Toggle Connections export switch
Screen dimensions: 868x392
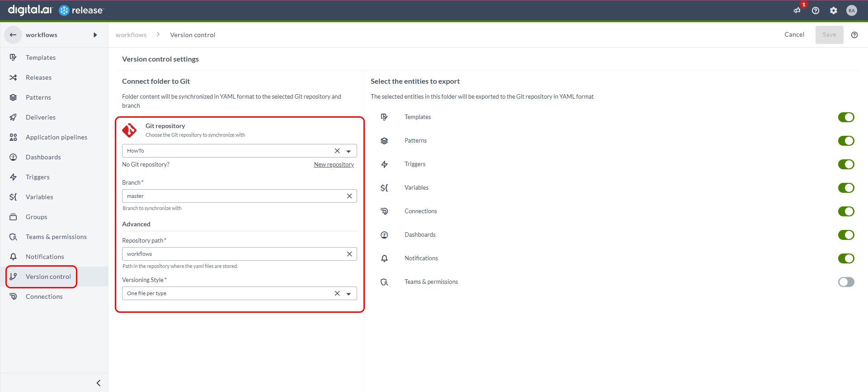click(846, 211)
